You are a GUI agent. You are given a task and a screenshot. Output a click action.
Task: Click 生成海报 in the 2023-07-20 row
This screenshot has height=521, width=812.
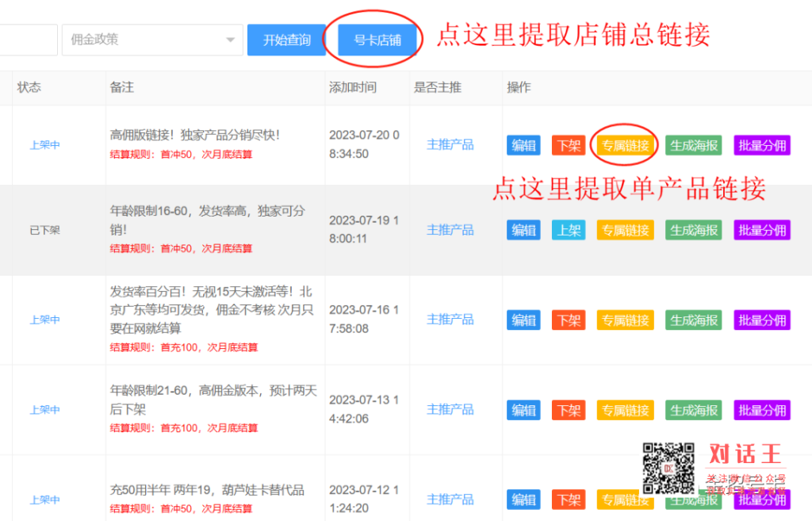coord(693,146)
